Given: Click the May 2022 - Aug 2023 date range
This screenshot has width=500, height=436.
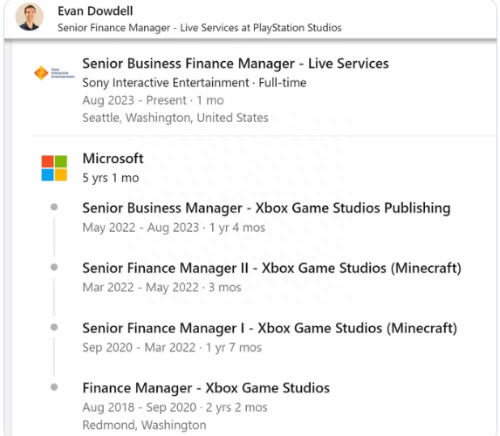Looking at the screenshot, I should (x=141, y=227).
